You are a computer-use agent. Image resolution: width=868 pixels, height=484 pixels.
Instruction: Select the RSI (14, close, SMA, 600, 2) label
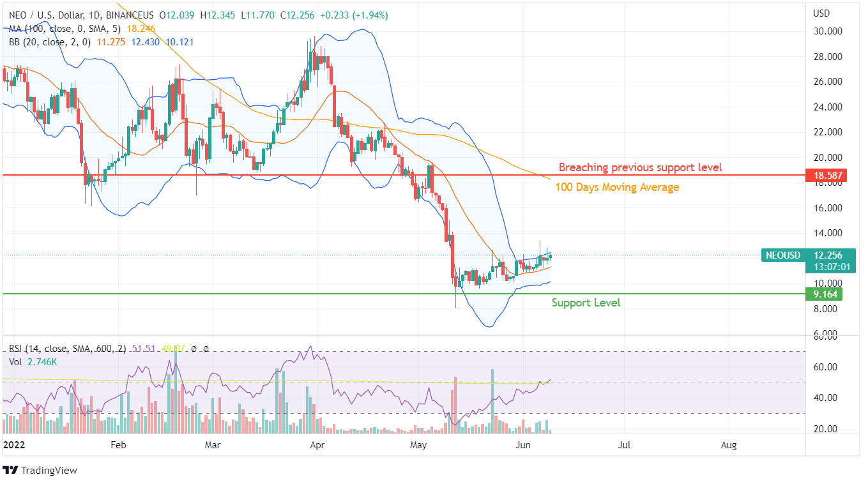tap(68, 349)
